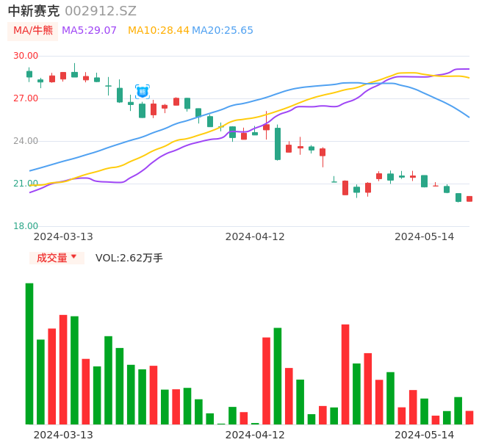
Task: Click the stock code 002912.SZ
Action: [101, 11]
